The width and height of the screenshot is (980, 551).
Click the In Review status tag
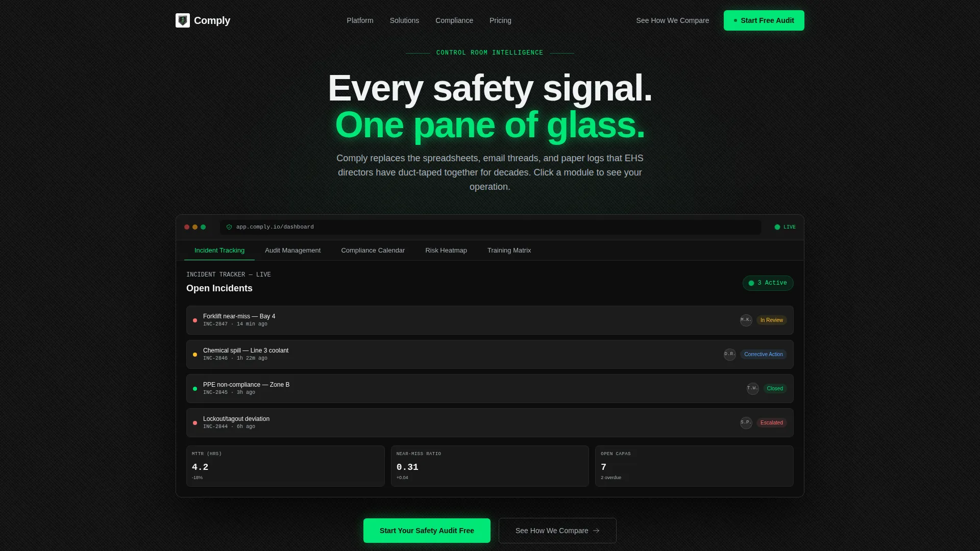(x=771, y=320)
